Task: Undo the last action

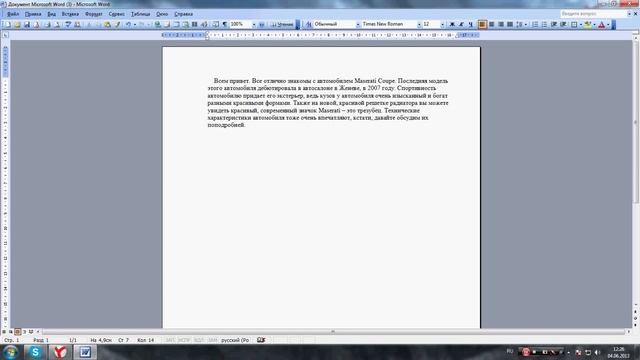Action: pyautogui.click(x=128, y=24)
